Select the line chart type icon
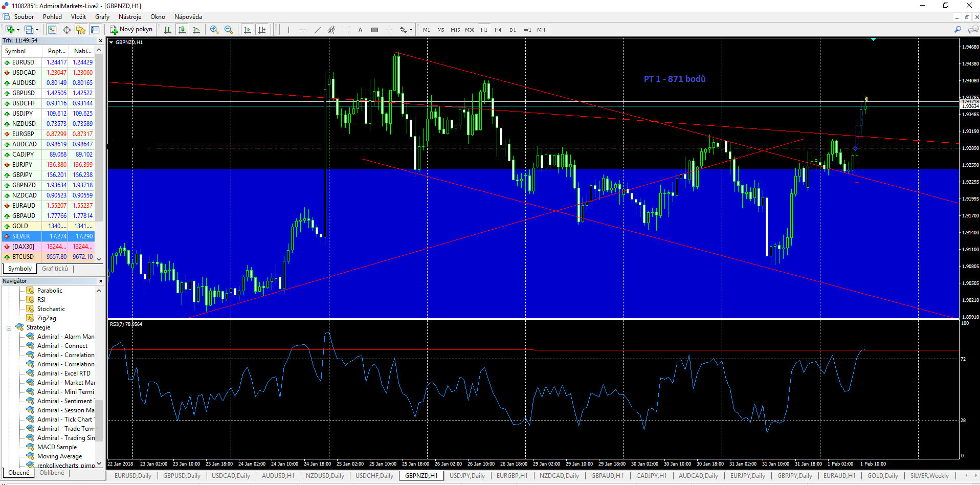980x485 pixels. 196,30
